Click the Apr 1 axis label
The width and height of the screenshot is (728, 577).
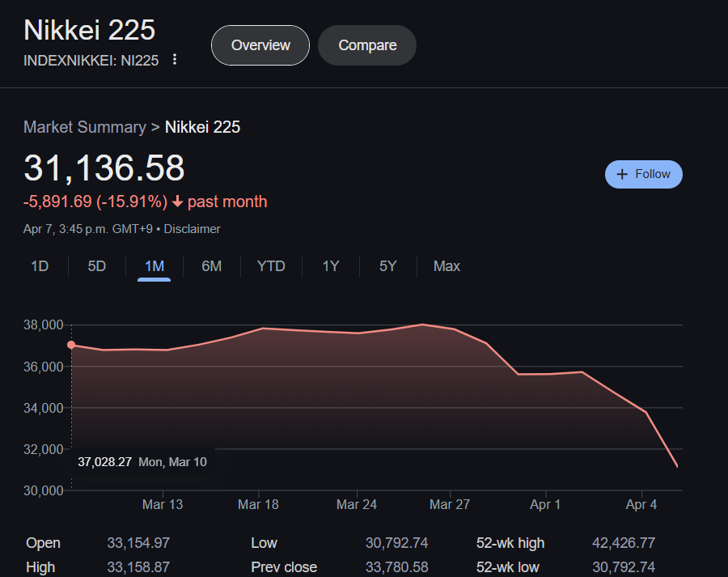coord(545,504)
